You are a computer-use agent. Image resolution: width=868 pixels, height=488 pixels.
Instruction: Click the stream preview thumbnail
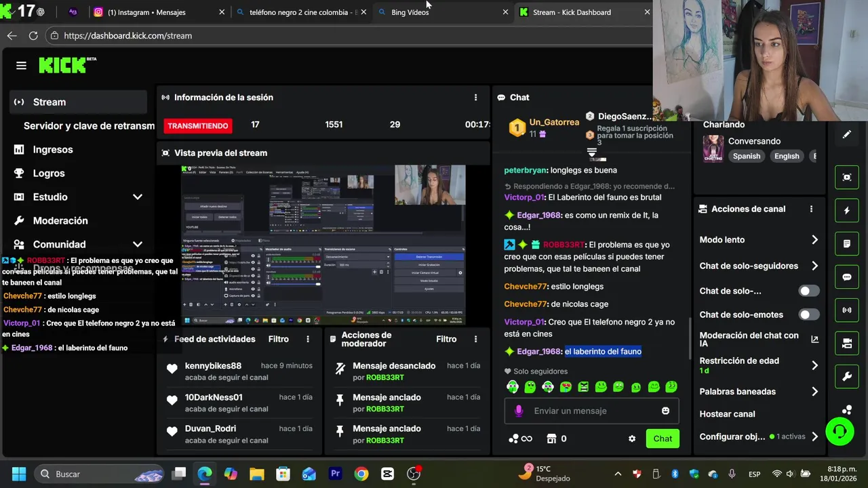coord(323,245)
